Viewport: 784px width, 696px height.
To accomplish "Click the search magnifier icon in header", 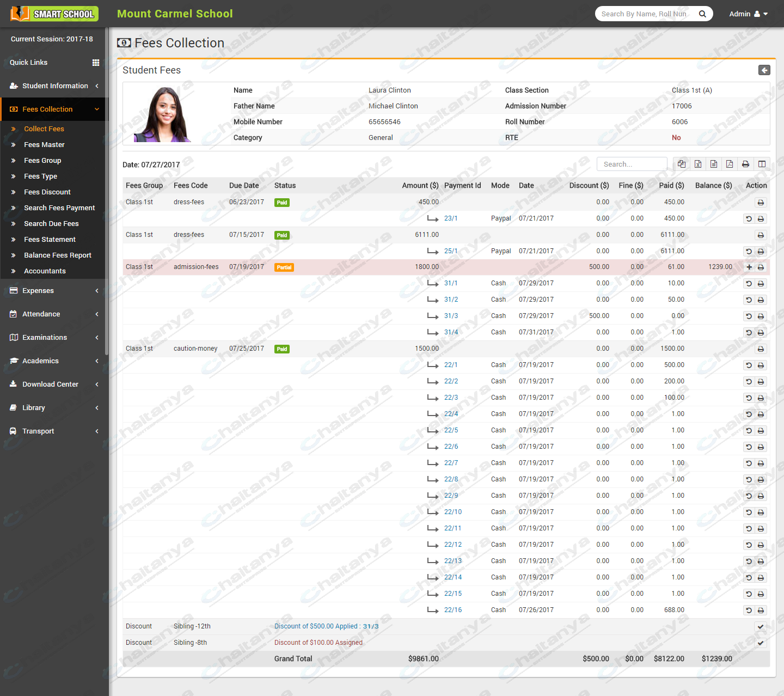I will coord(702,14).
